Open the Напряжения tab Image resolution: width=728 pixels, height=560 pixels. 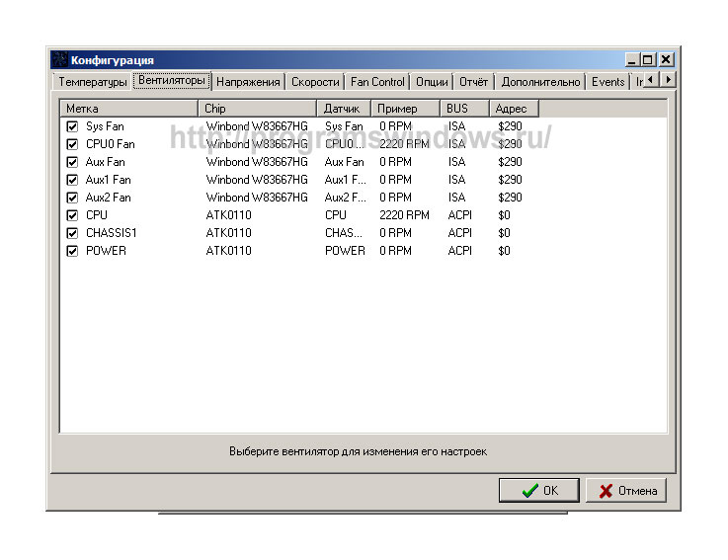pyautogui.click(x=248, y=82)
